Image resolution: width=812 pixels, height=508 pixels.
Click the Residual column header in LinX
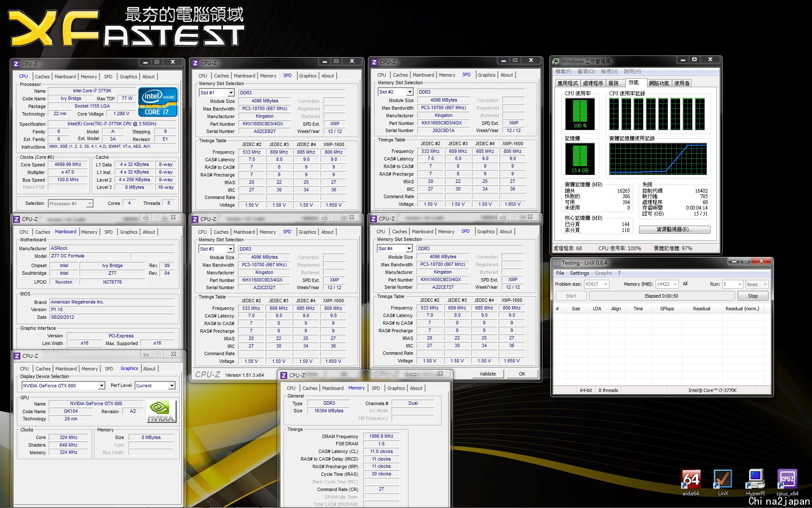(x=701, y=309)
